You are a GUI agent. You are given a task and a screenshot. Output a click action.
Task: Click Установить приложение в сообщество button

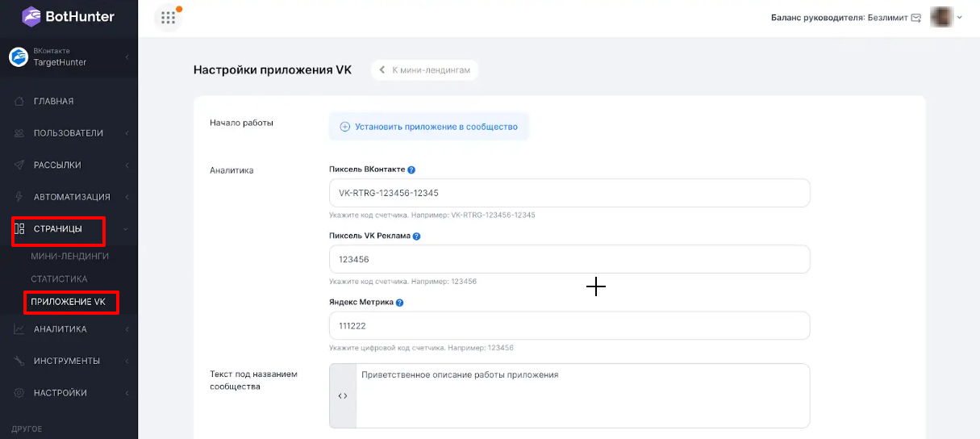pos(429,127)
